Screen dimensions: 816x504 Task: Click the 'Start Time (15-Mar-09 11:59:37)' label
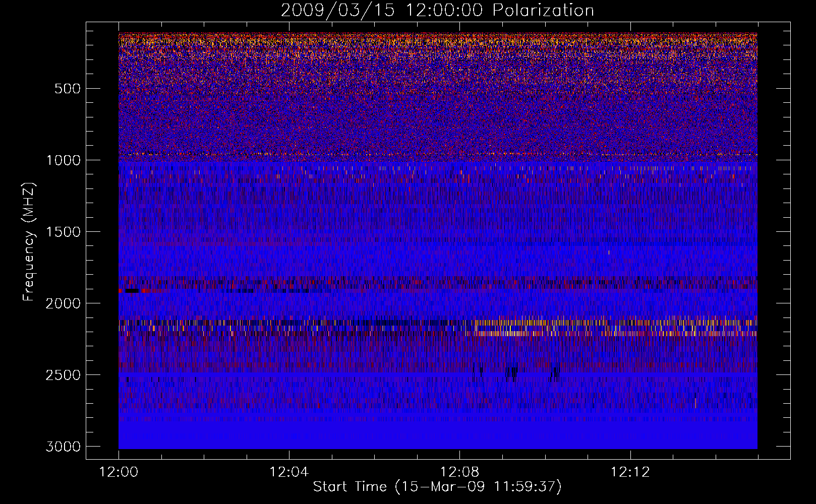point(437,487)
